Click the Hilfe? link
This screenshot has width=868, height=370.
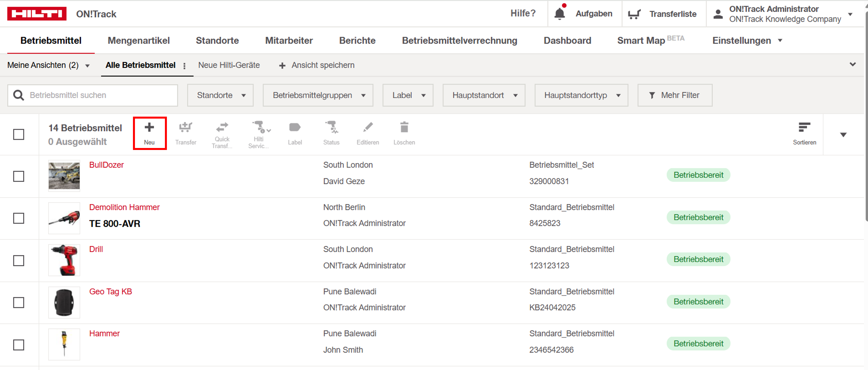523,13
